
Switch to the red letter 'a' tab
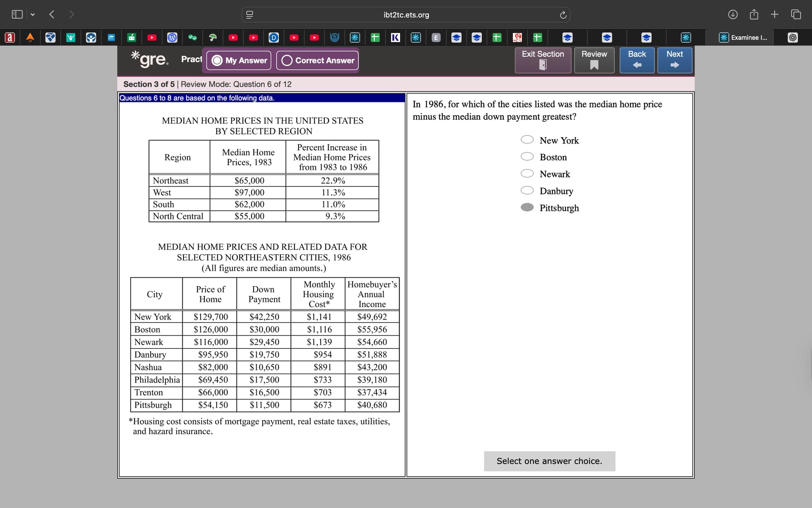point(10,38)
